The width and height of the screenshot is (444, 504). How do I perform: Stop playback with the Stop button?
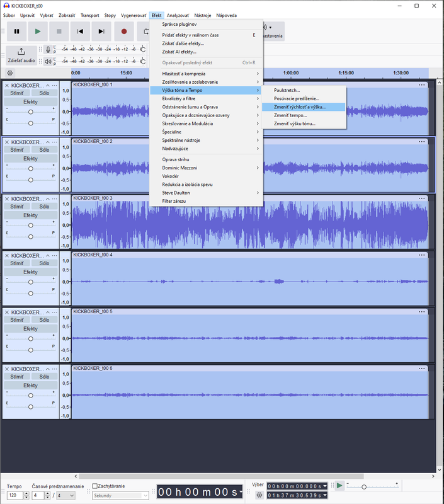coord(59,31)
